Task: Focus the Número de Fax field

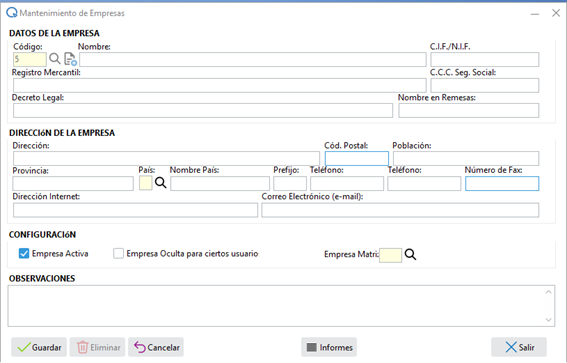Action: 502,184
